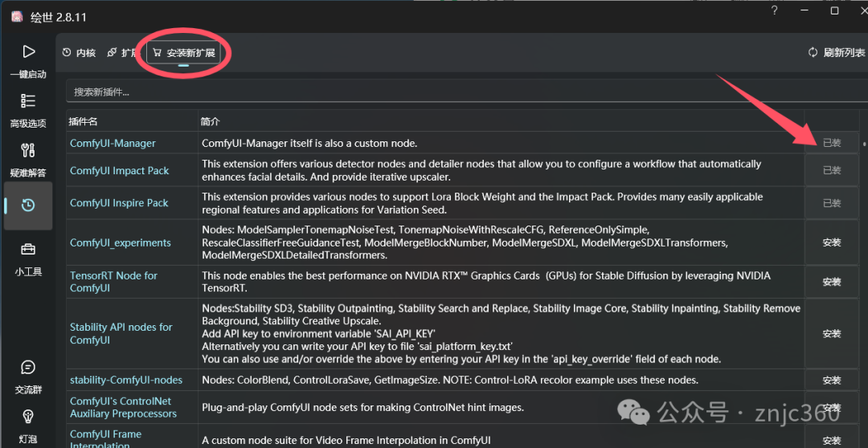The height and width of the screenshot is (448, 868).
Task: Open 小工具 toolbox icon
Action: tap(27, 250)
